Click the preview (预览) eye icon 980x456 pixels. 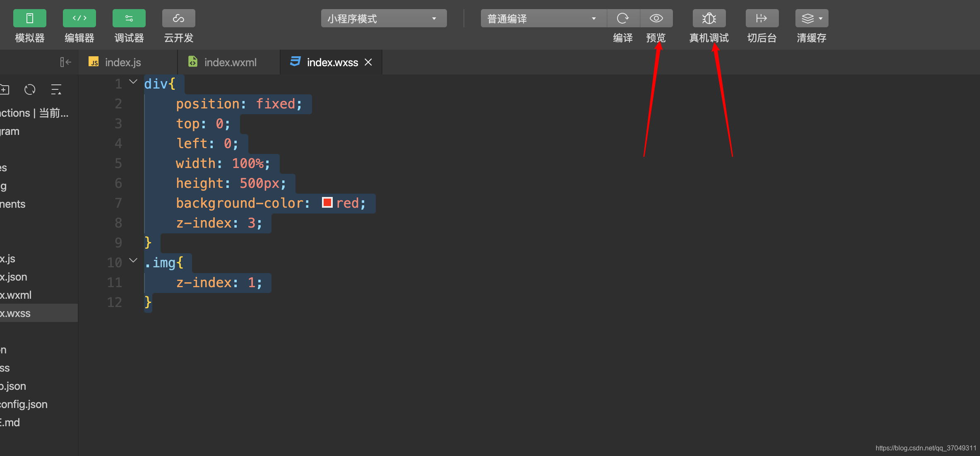pos(656,18)
